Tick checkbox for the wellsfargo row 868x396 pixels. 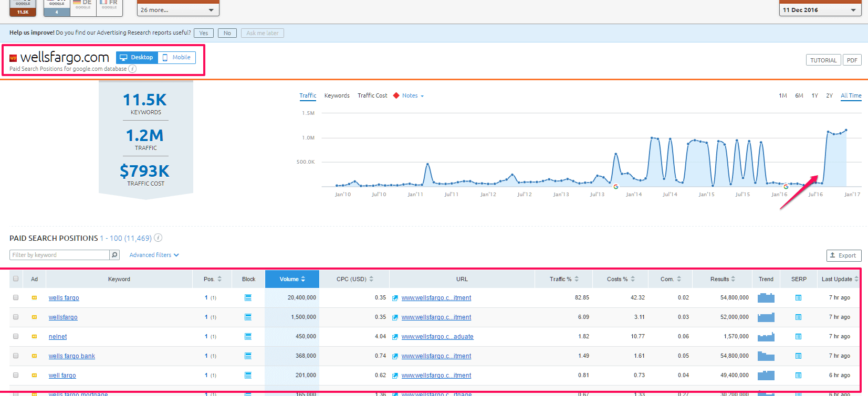click(16, 317)
